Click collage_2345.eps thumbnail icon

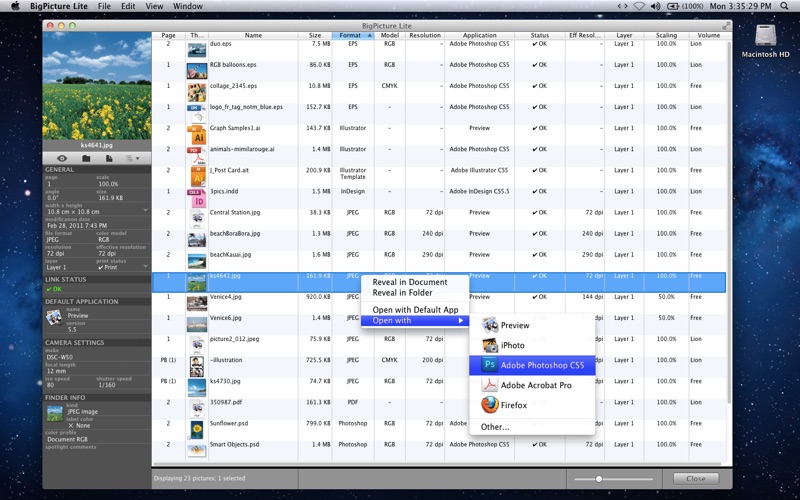pyautogui.click(x=197, y=92)
